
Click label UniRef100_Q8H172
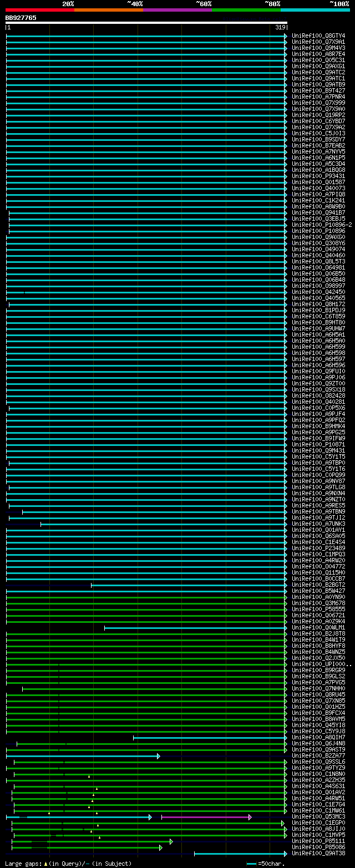318,304
